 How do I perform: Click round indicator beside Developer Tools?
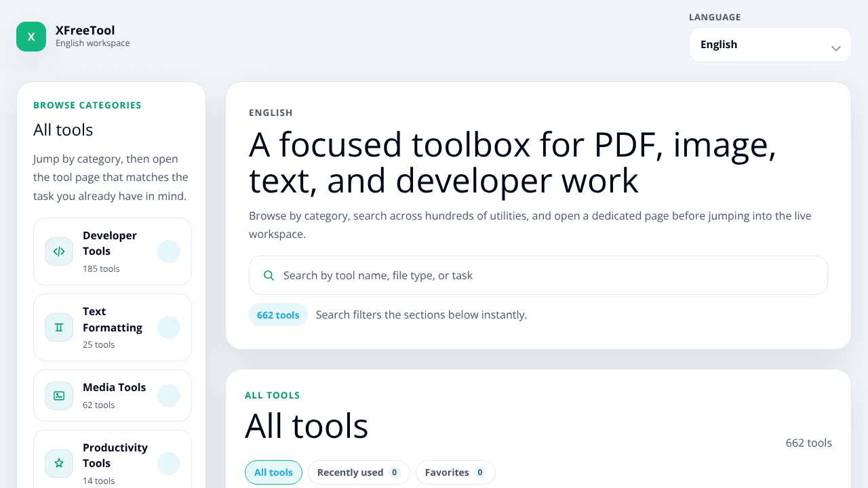[x=169, y=251]
